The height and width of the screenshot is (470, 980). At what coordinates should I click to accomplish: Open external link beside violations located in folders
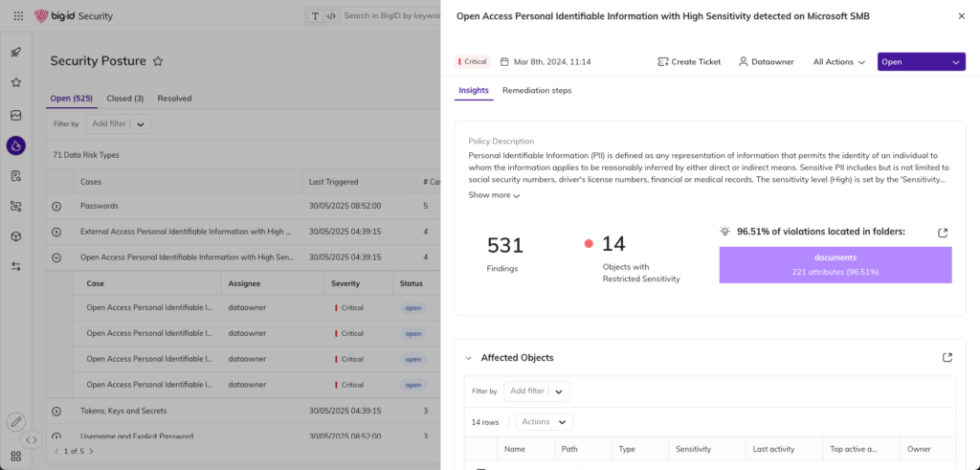(x=943, y=233)
